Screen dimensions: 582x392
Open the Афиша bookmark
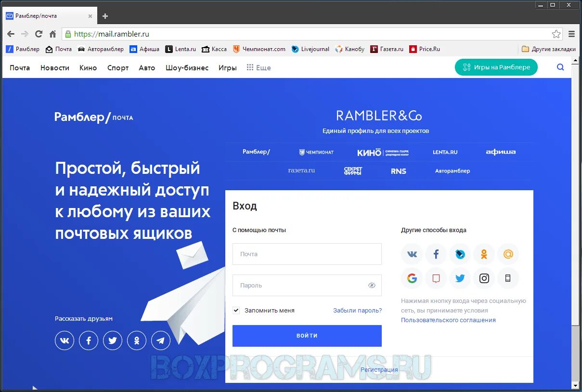144,49
